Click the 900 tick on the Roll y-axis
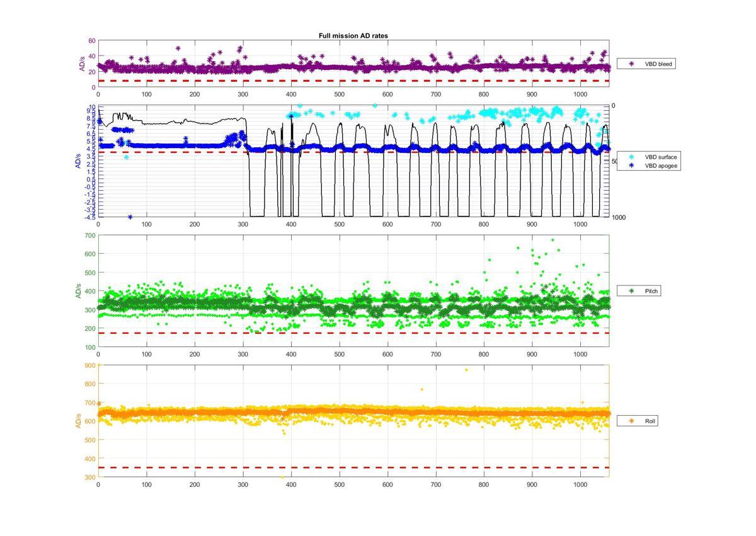The height and width of the screenshot is (536, 756). pyautogui.click(x=89, y=365)
